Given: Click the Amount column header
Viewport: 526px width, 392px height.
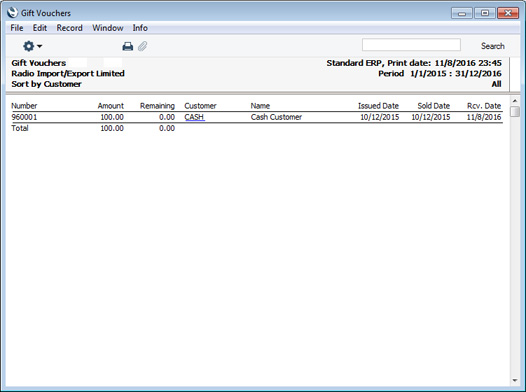Looking at the screenshot, I should click(111, 106).
